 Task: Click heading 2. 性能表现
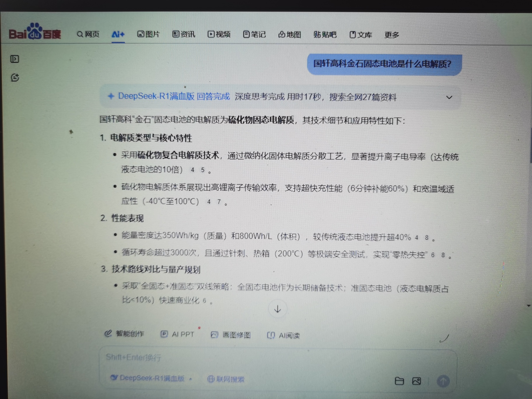pos(122,218)
